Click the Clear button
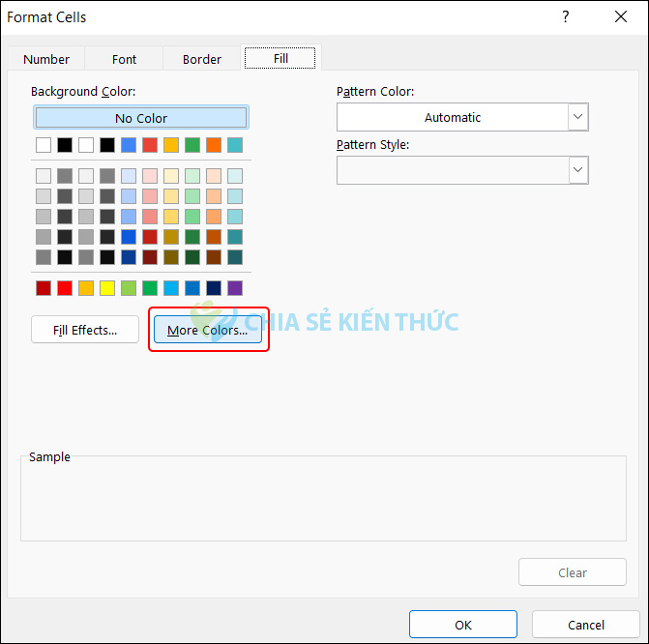 tap(572, 572)
